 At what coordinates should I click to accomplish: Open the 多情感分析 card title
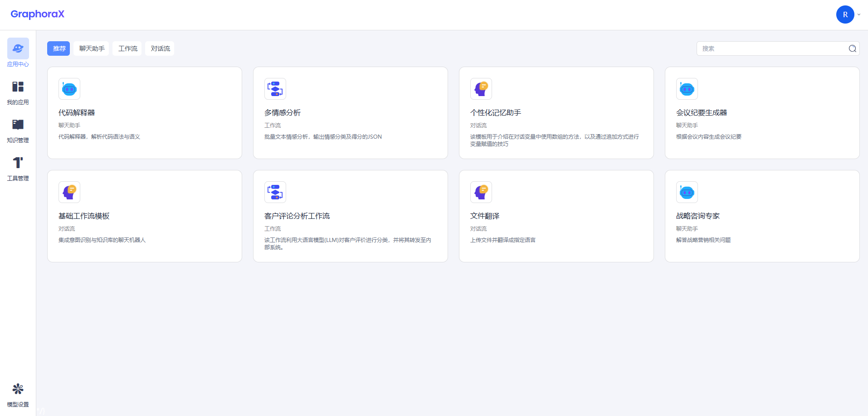point(283,113)
